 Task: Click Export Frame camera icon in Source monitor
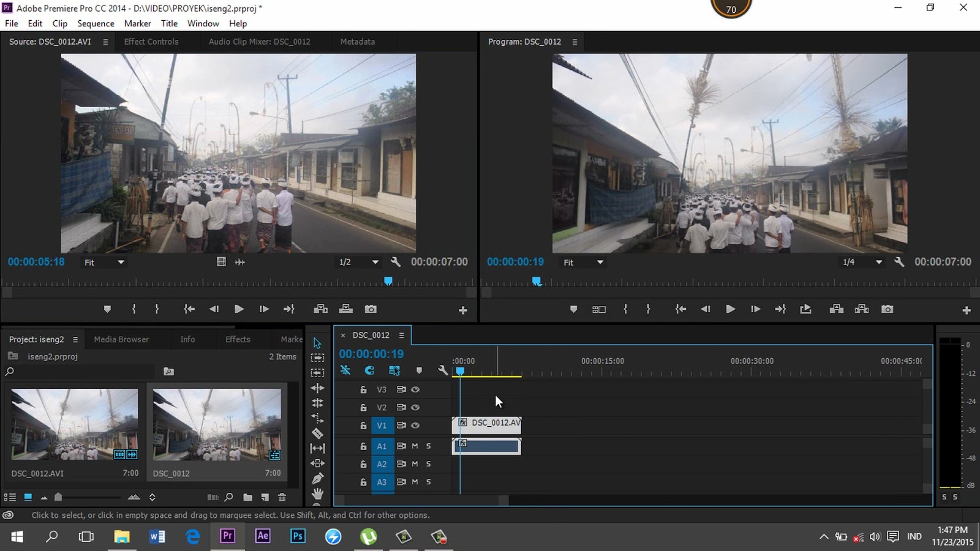pyautogui.click(x=371, y=309)
